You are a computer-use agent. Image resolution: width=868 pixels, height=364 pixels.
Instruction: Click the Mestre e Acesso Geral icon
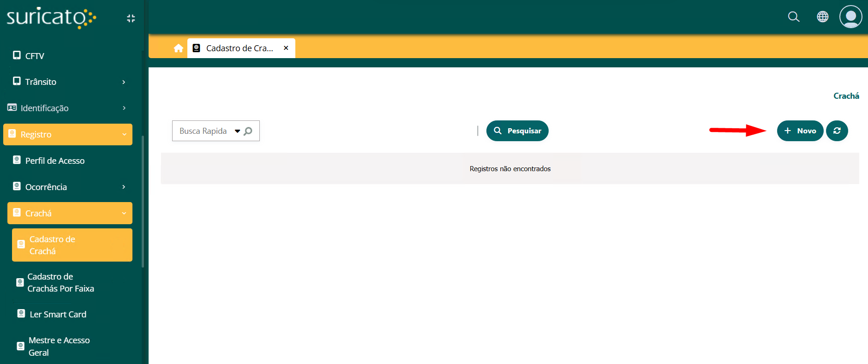pos(21,346)
